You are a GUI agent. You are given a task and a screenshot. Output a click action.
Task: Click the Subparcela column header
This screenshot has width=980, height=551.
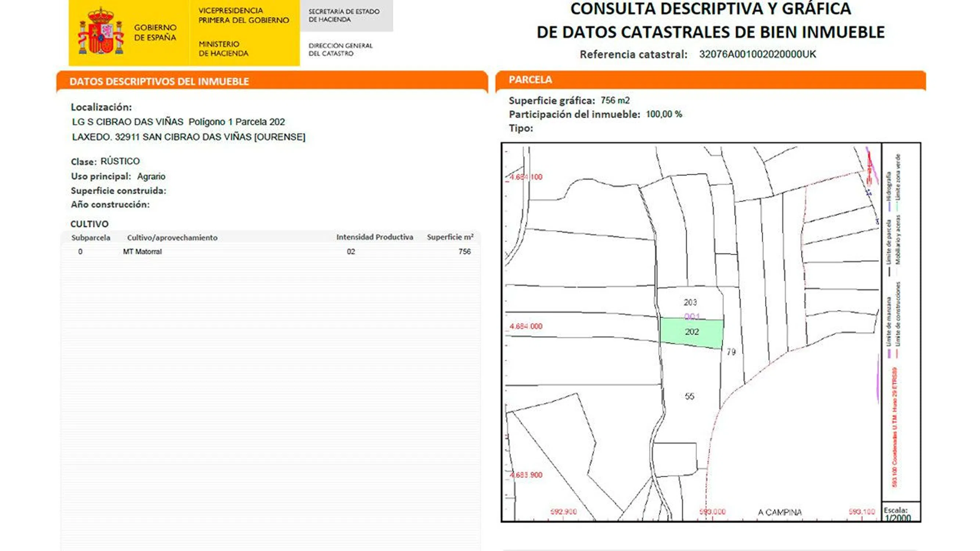click(91, 238)
